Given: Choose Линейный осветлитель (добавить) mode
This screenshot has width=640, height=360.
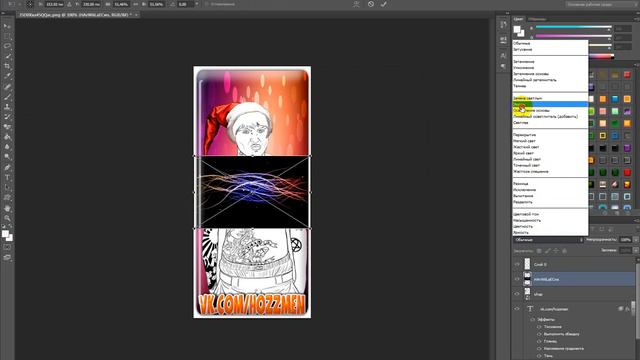Looking at the screenshot, I should 545,116.
